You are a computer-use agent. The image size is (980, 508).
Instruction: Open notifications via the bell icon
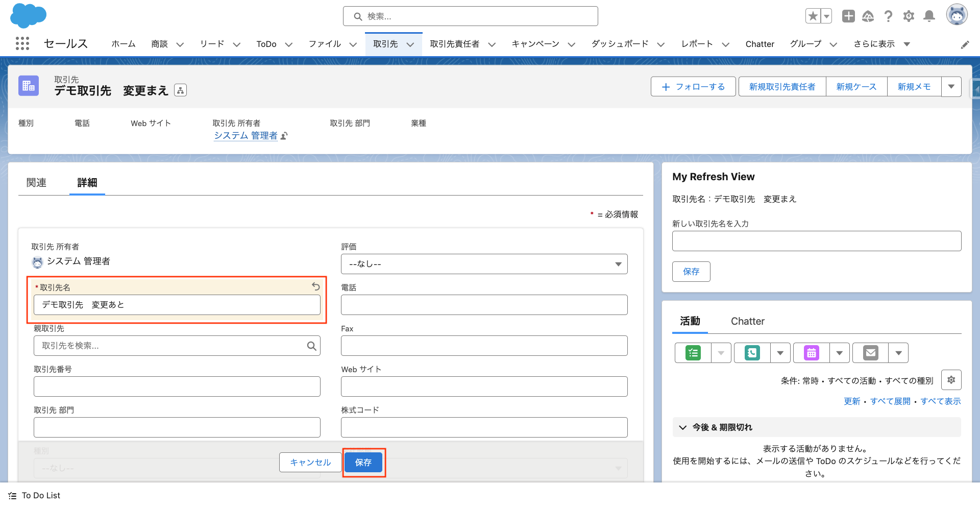click(929, 16)
